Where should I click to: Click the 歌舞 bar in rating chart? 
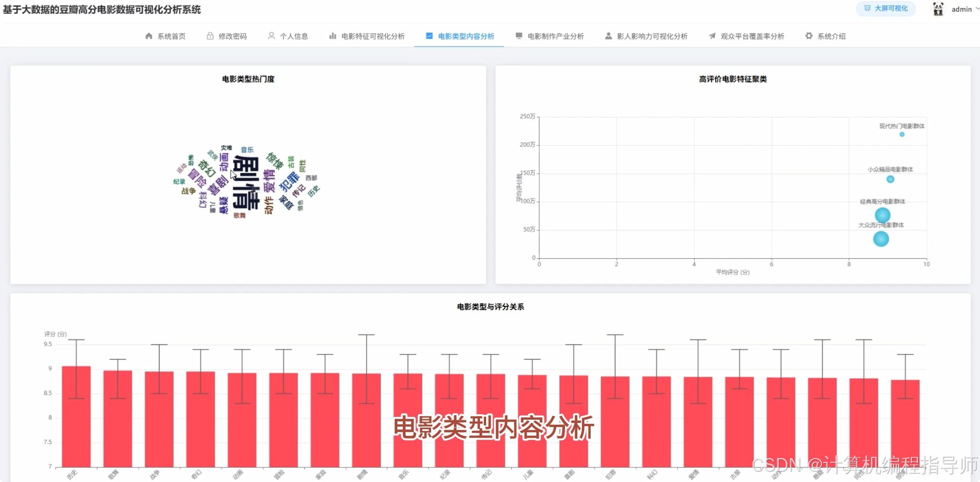tap(118, 419)
